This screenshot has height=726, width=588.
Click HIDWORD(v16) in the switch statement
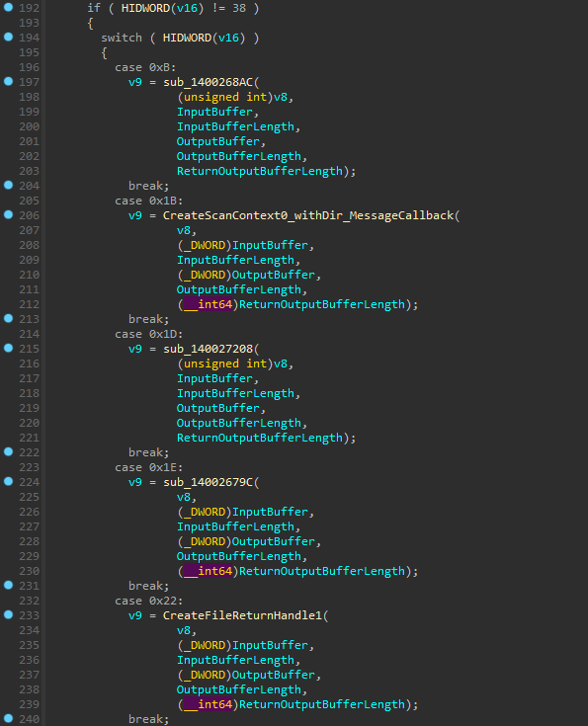click(205, 38)
